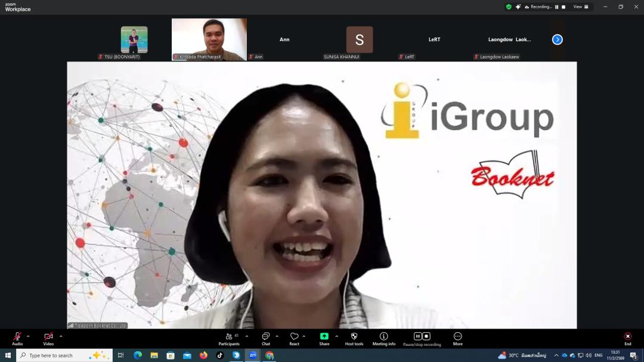Show next participants with the arrow button
The height and width of the screenshot is (362, 644).
[x=557, y=39]
